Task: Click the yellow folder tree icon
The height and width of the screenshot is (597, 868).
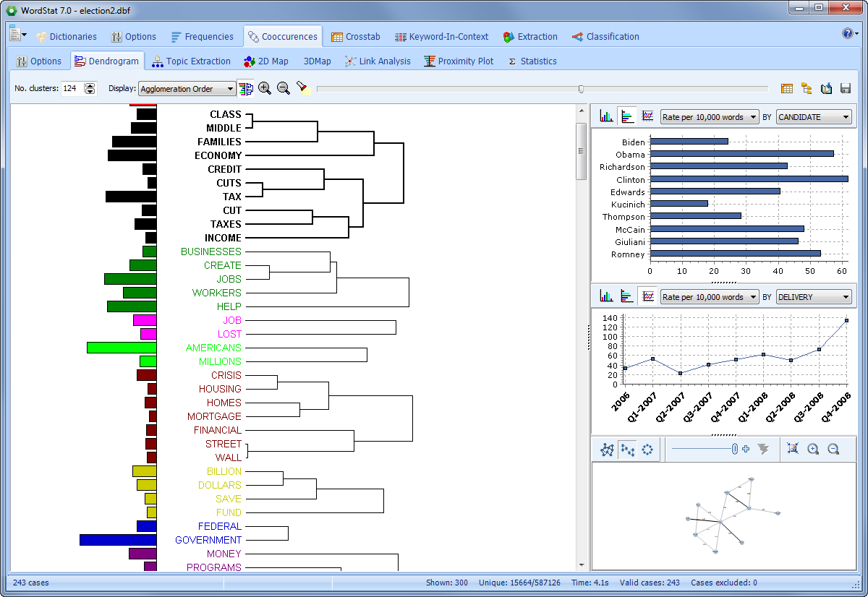Action: (807, 88)
